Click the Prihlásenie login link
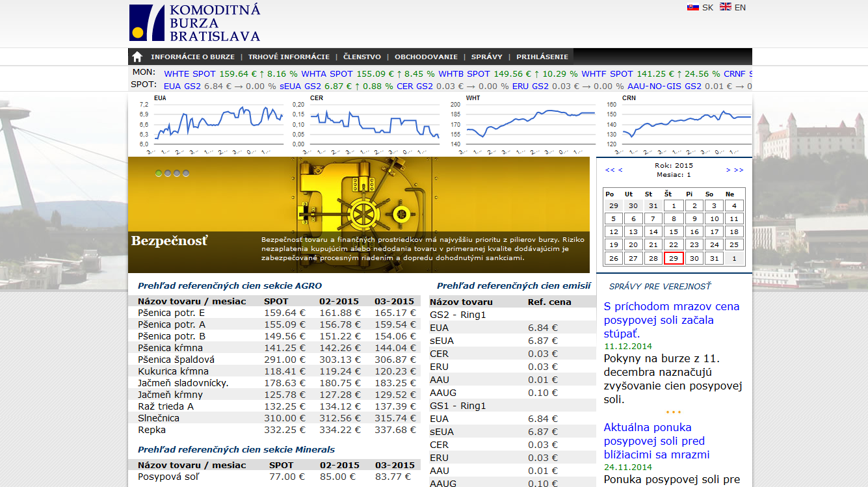Viewport: 868px width, 487px height. [x=542, y=57]
